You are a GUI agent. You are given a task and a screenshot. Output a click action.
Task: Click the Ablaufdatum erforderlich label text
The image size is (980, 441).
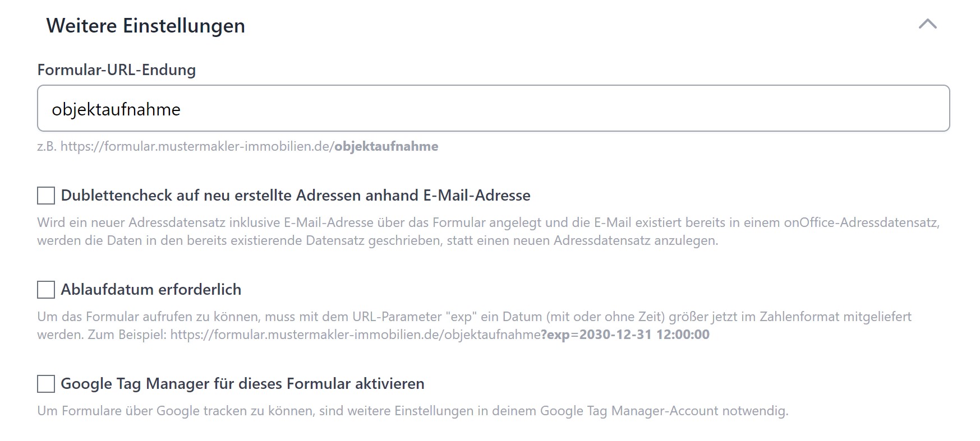click(x=151, y=290)
